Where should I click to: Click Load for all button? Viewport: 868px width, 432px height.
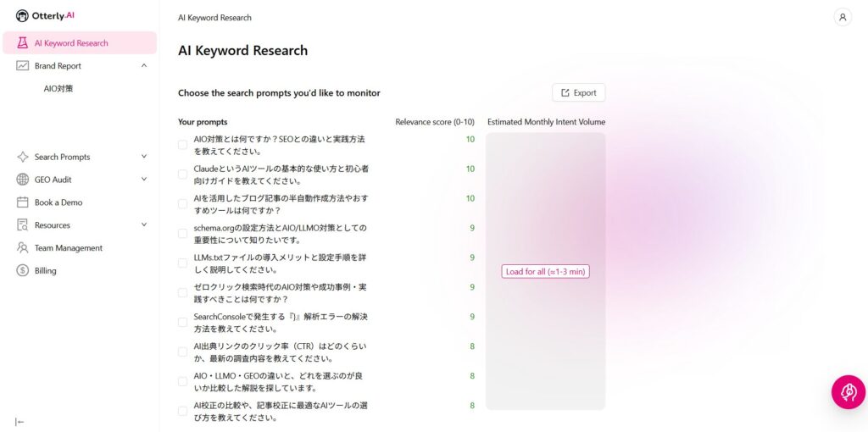coord(545,272)
